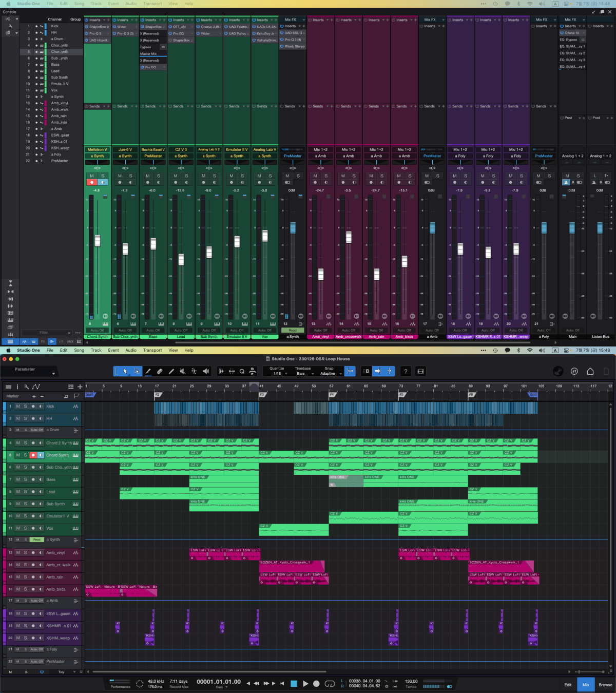Viewport: 616px width, 693px height.
Task: Open the Song menu
Action: [x=79, y=350]
